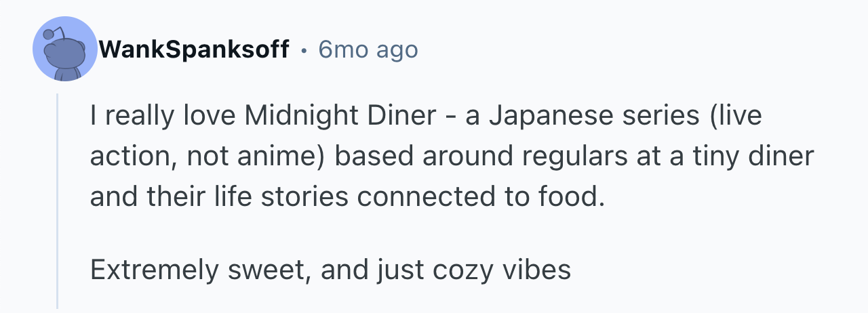Click the dot separator before the timestamp

click(x=304, y=49)
